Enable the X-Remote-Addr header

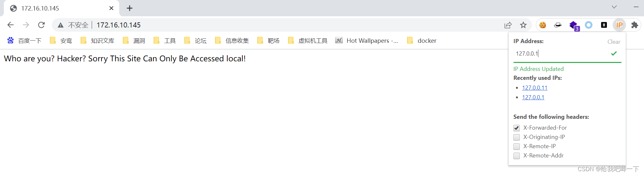pos(517,156)
